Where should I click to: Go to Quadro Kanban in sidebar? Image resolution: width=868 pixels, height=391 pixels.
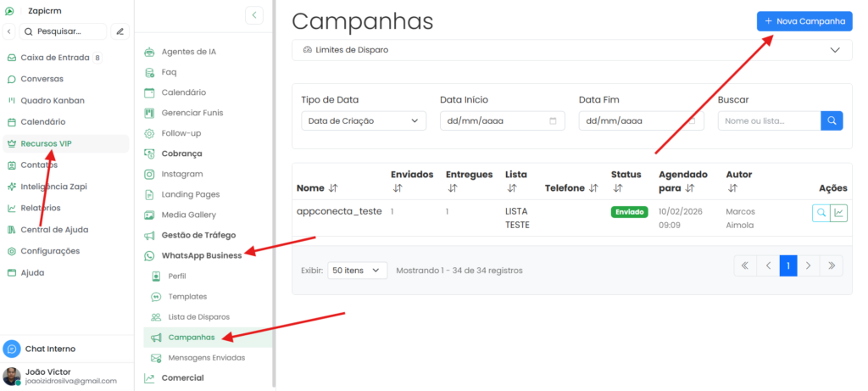53,100
